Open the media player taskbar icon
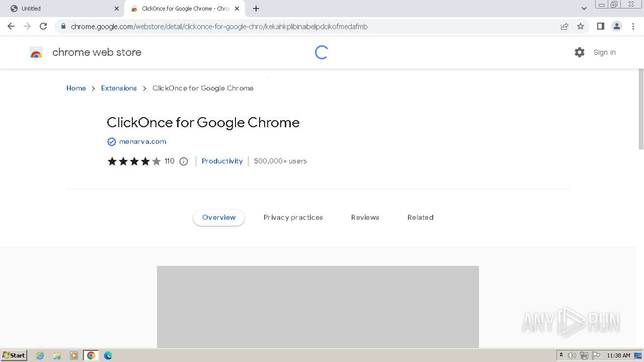This screenshot has height=362, width=644. pyautogui.click(x=74, y=355)
